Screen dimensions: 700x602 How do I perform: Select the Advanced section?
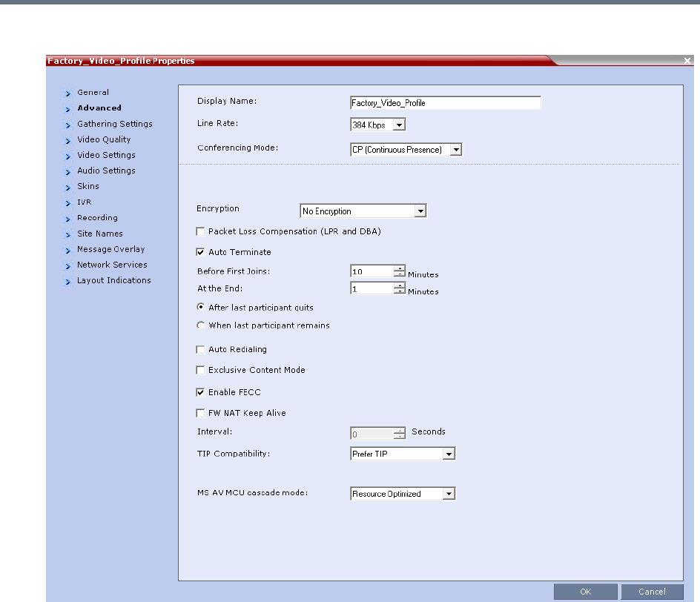(x=99, y=108)
